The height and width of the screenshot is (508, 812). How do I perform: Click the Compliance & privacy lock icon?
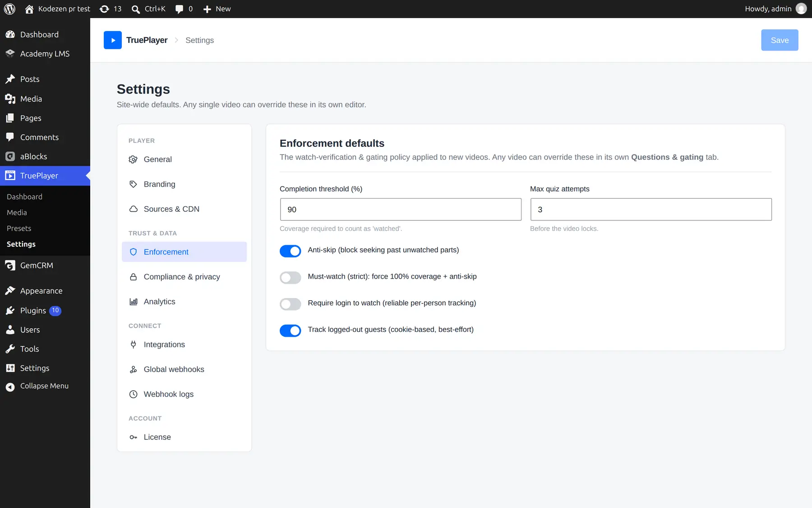133,277
